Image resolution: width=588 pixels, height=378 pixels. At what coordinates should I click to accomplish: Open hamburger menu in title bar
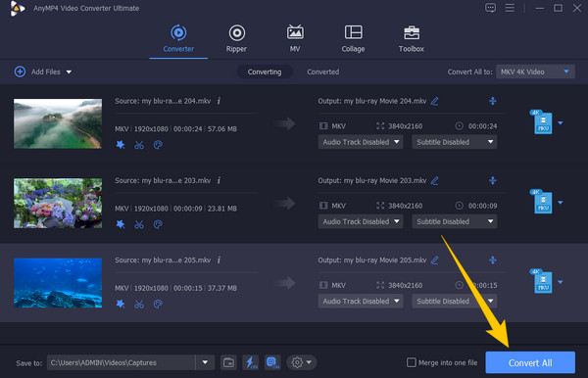[x=510, y=8]
